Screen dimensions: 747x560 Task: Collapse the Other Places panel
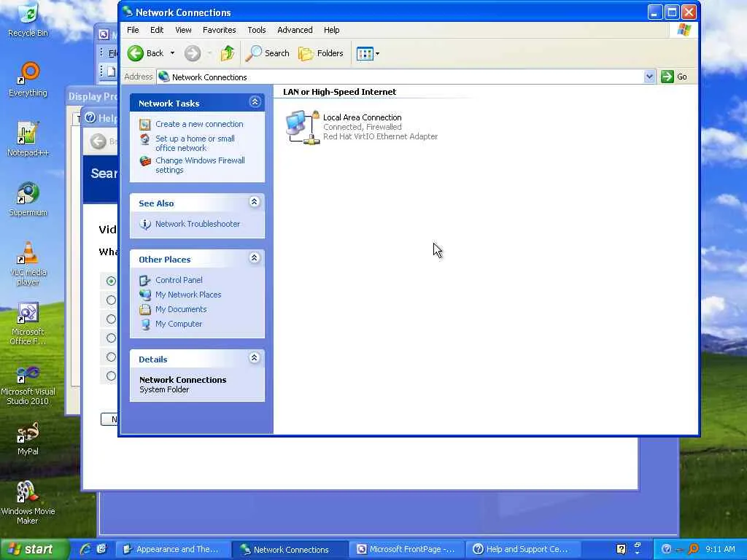point(255,258)
